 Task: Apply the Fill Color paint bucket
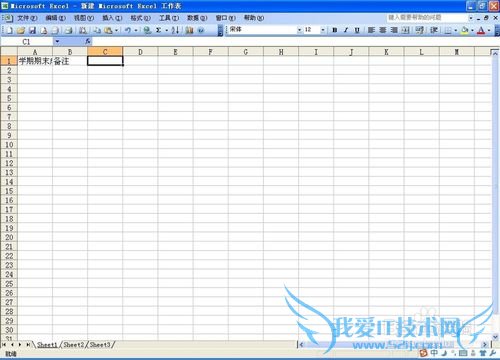pos(465,30)
